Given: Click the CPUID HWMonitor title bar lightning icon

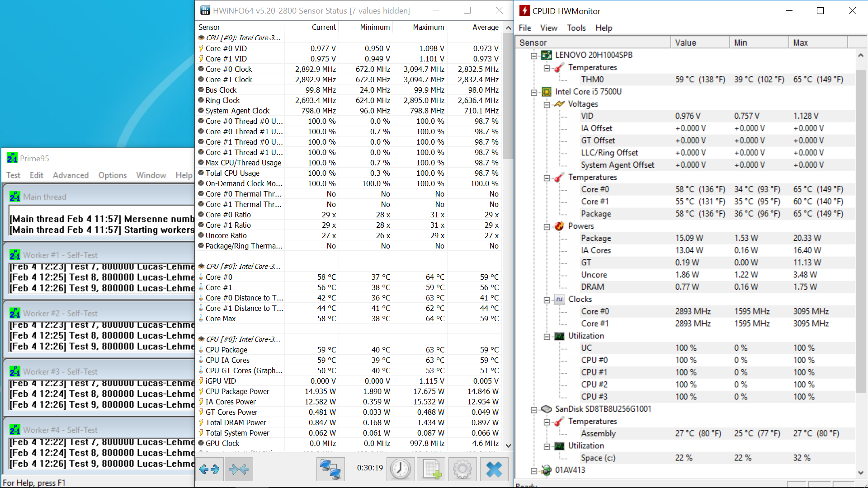Looking at the screenshot, I should (524, 10).
